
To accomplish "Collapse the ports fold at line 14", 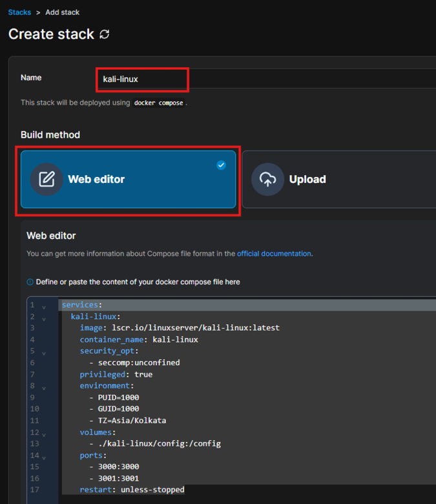I will click(x=44, y=457).
